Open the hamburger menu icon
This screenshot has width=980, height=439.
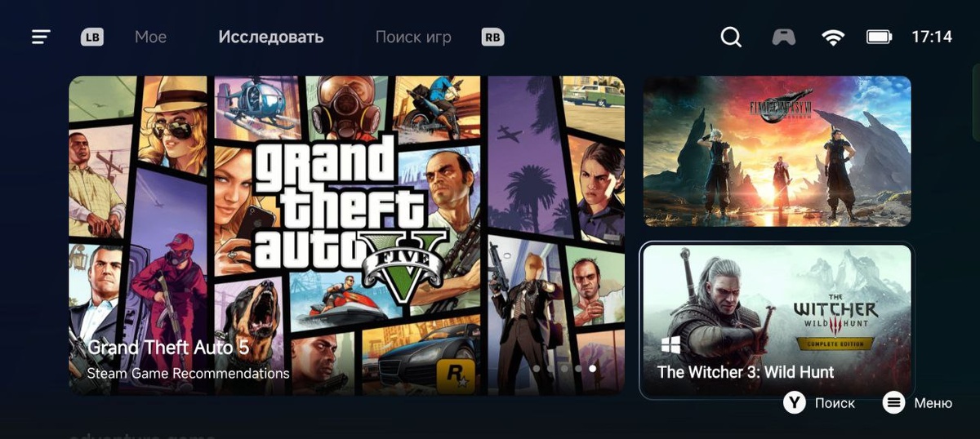point(41,37)
